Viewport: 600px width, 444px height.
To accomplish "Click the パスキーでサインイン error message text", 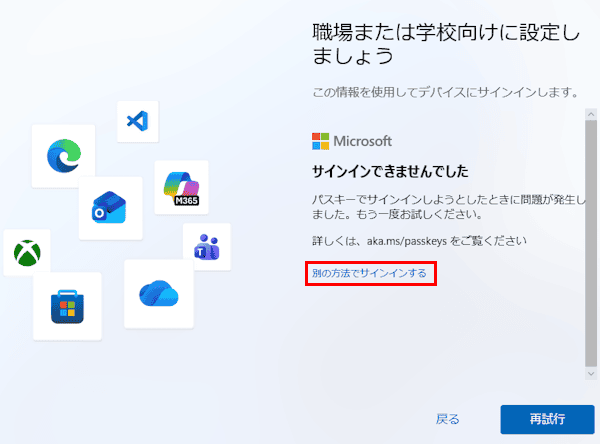I will 448,207.
